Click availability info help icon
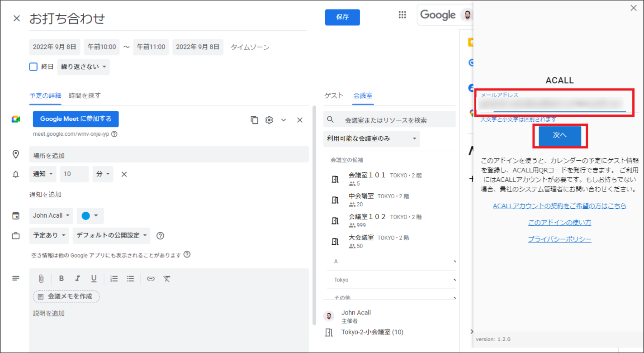The image size is (644, 353). point(187,255)
